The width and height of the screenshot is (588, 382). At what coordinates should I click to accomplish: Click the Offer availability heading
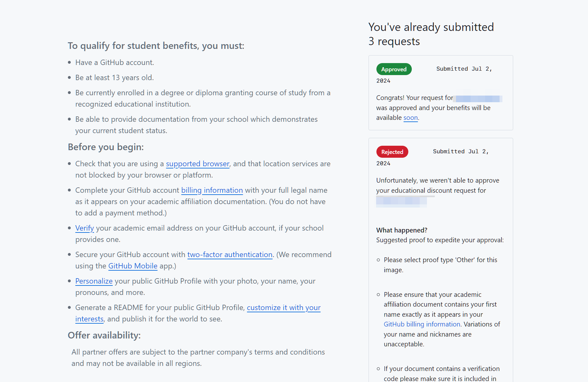(104, 335)
